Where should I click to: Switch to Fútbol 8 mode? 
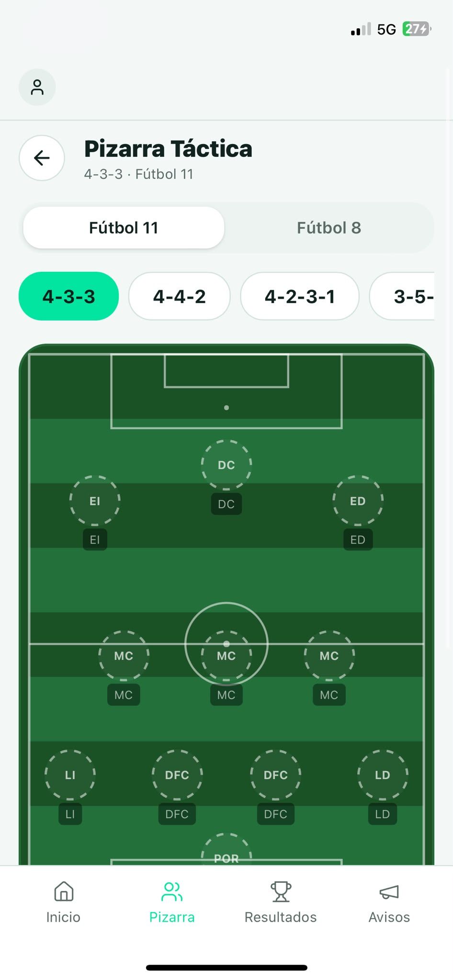(329, 228)
